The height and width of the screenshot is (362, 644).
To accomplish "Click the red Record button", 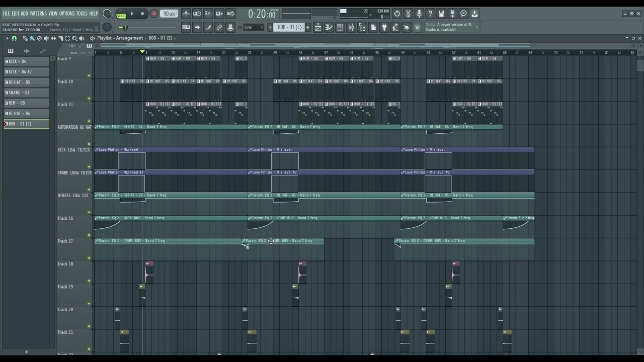I will coord(154,14).
